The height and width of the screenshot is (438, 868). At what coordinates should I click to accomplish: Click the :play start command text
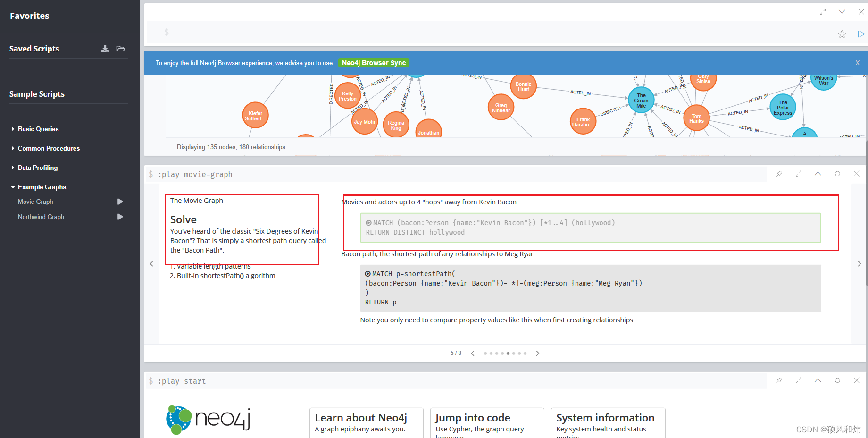coord(182,381)
